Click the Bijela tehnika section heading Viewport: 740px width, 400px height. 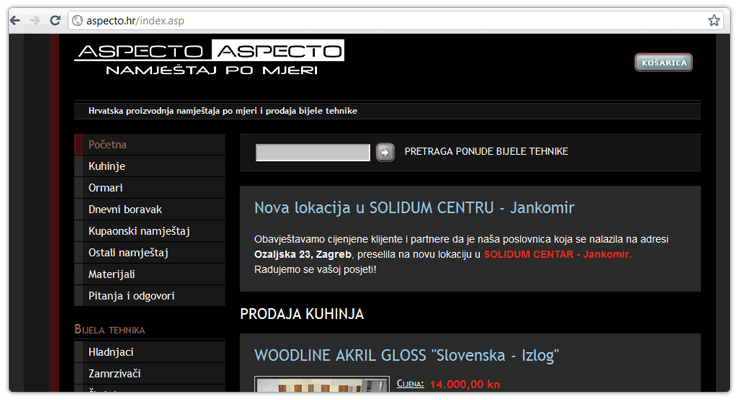[x=109, y=329]
